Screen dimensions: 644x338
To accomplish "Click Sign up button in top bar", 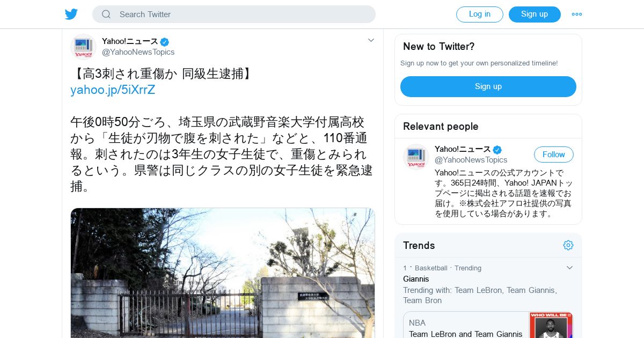I will tap(535, 14).
